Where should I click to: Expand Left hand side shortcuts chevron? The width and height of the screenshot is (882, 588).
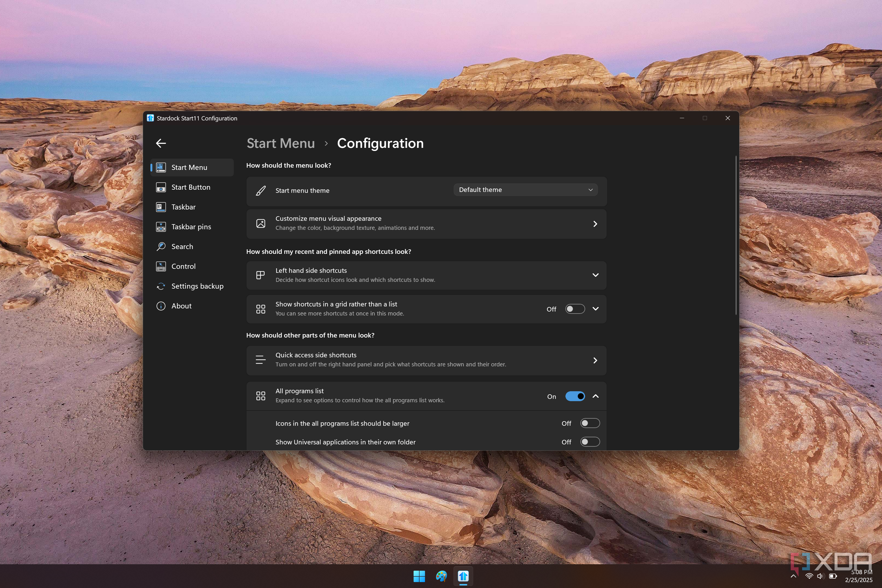pyautogui.click(x=595, y=275)
